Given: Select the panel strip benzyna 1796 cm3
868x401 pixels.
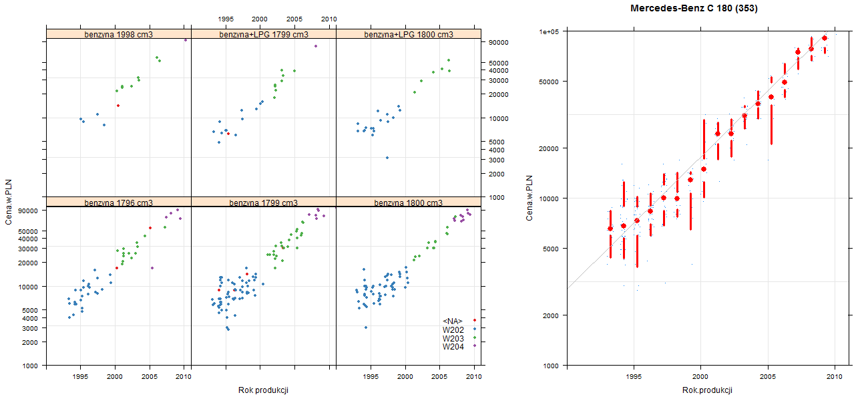Looking at the screenshot, I should click(119, 202).
